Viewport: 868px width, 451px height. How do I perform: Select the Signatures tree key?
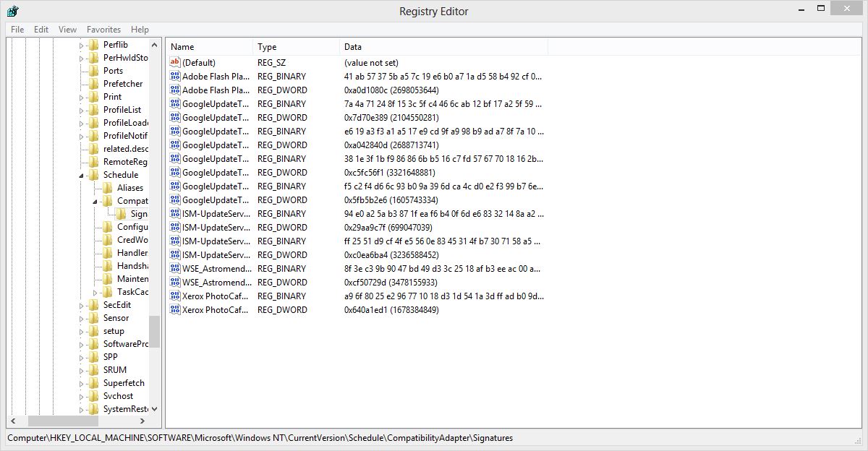point(139,214)
